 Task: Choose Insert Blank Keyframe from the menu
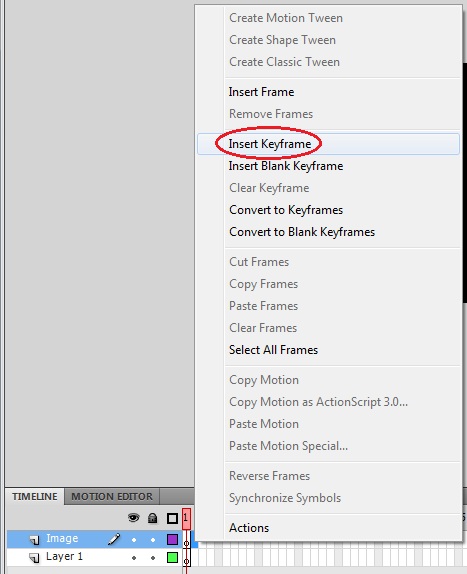pos(286,166)
